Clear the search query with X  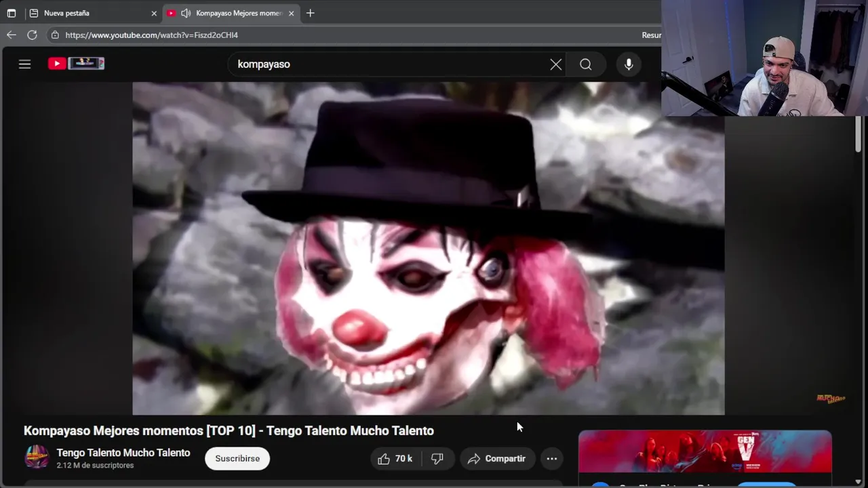pyautogui.click(x=556, y=64)
